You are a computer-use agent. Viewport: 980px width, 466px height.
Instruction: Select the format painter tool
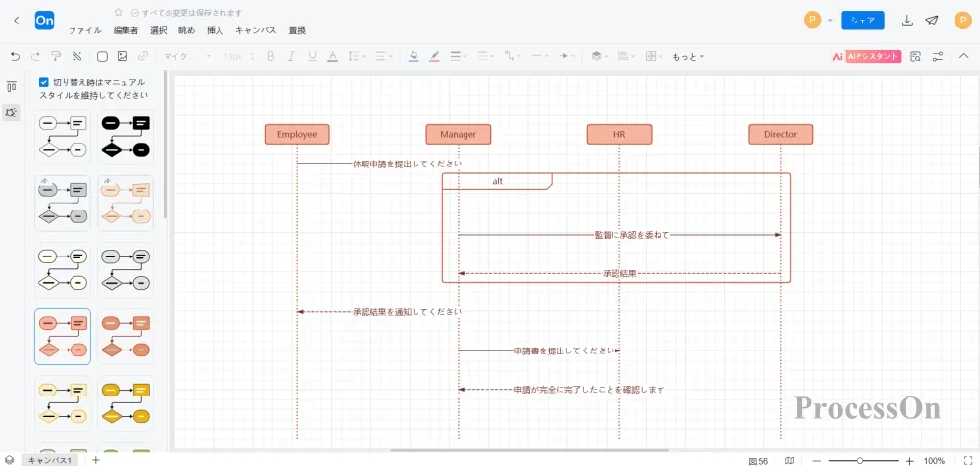click(56, 56)
